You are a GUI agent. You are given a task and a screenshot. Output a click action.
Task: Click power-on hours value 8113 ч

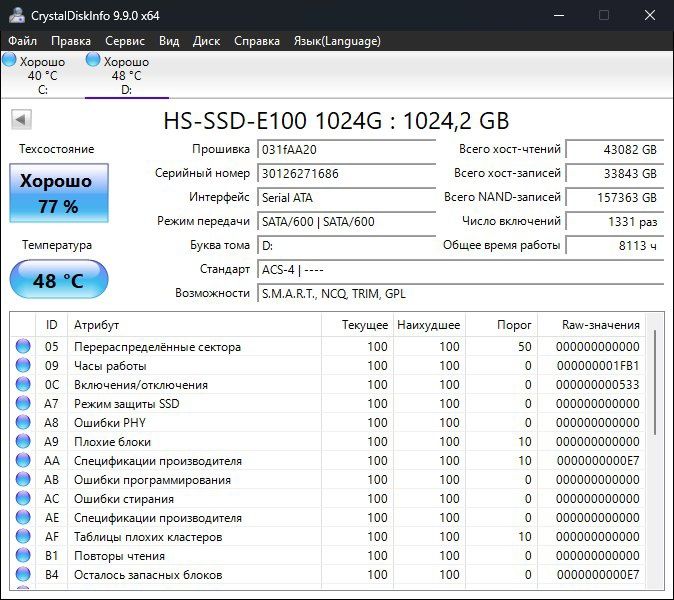(615, 246)
